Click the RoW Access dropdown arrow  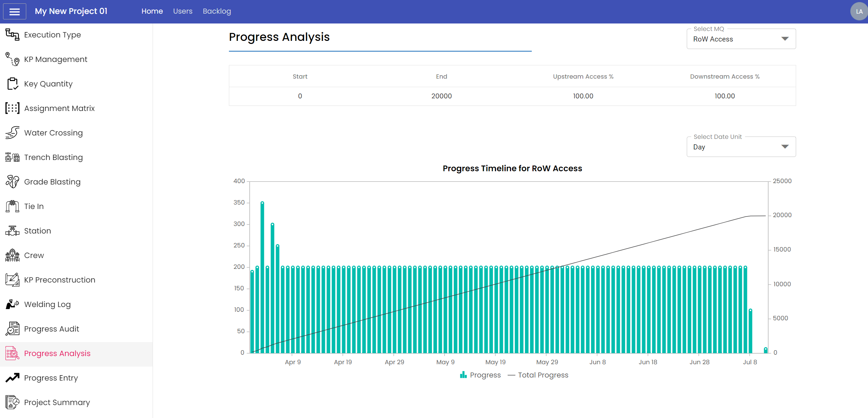pyautogui.click(x=785, y=39)
